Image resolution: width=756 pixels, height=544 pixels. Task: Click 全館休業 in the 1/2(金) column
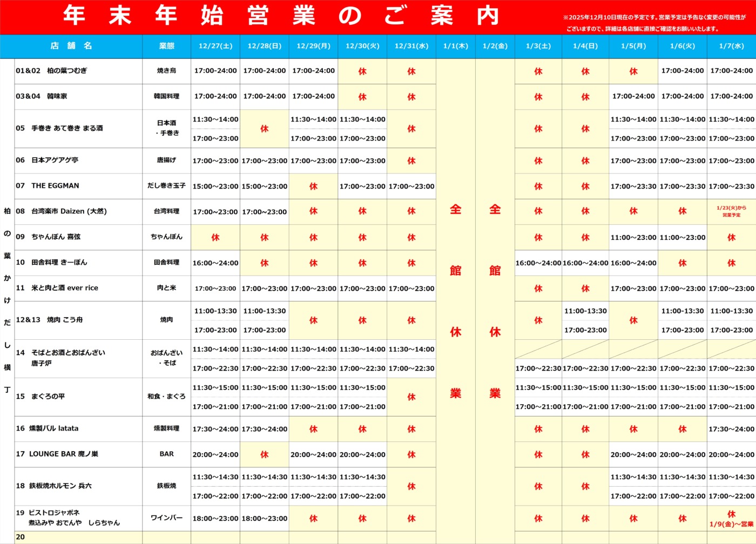[495, 300]
